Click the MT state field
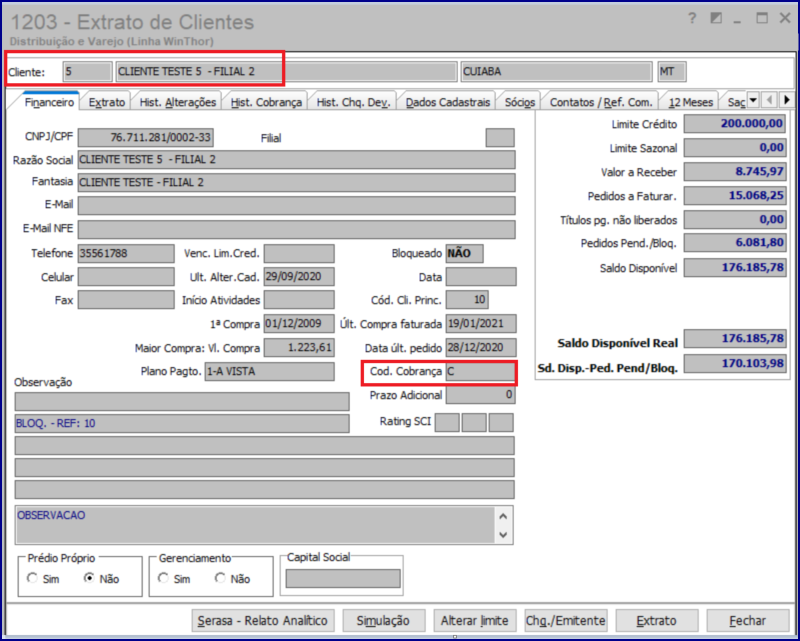Viewport: 800px width, 641px height. tap(672, 71)
